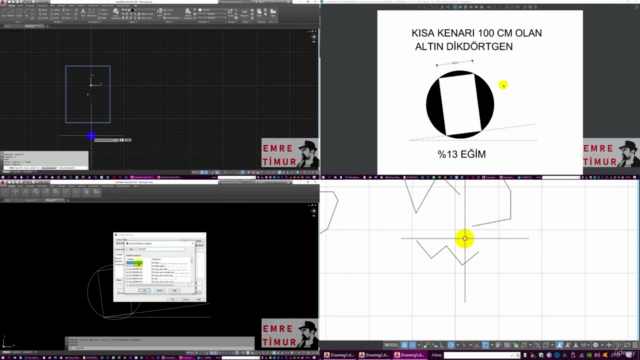Click the Move tool in Modify panel
The width and height of the screenshot is (640, 360).
[x=44, y=10]
